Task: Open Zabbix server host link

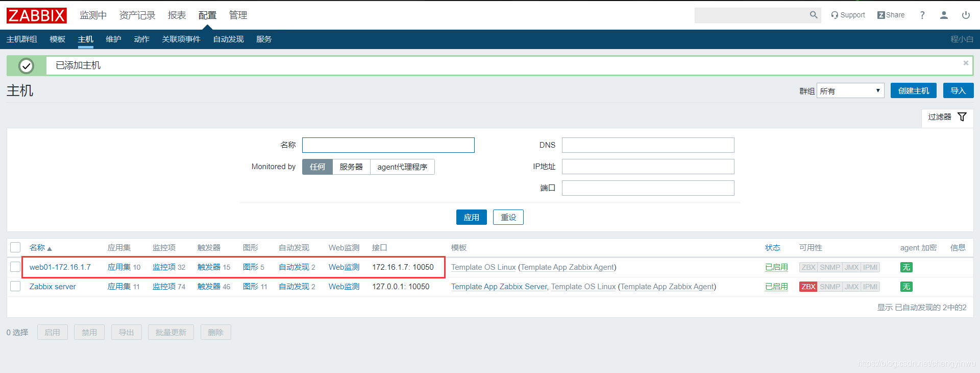Action: pyautogui.click(x=53, y=287)
